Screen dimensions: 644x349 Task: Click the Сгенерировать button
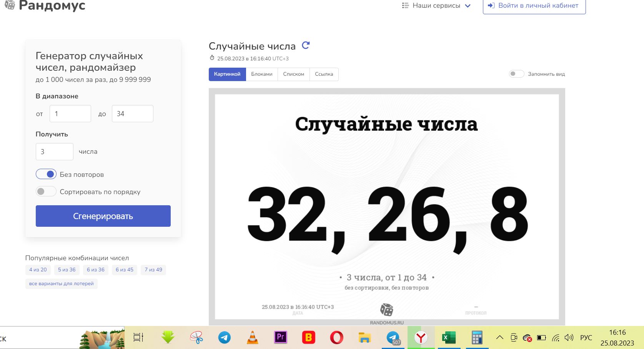tap(103, 216)
